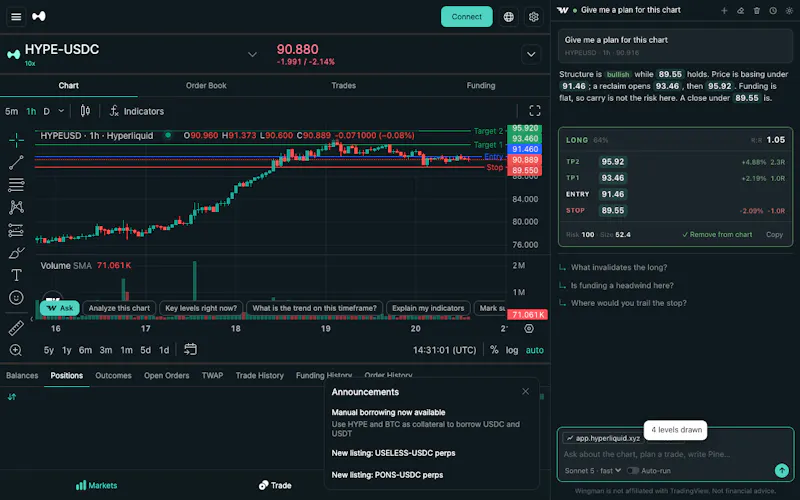Open the Indicators dialog
This screenshot has width=800, height=500.
point(137,111)
